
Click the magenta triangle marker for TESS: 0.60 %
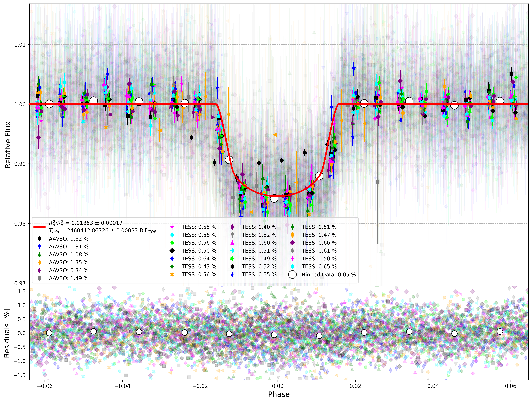(232, 243)
